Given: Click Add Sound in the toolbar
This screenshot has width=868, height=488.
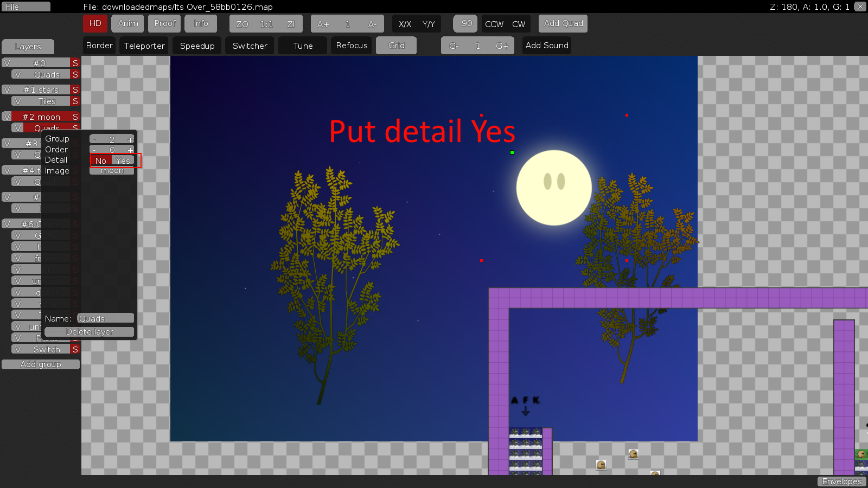Looking at the screenshot, I should pyautogui.click(x=546, y=46).
